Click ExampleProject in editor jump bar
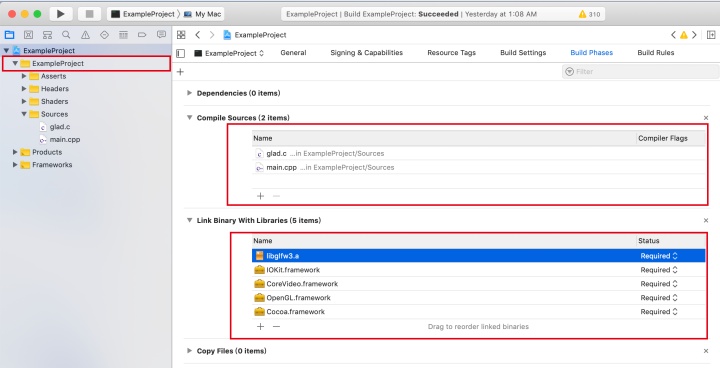 point(255,35)
